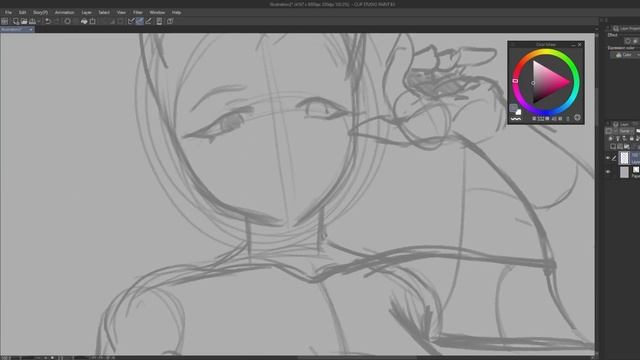This screenshot has width=640, height=360.
Task: Click the Redo icon
Action: coord(57,21)
